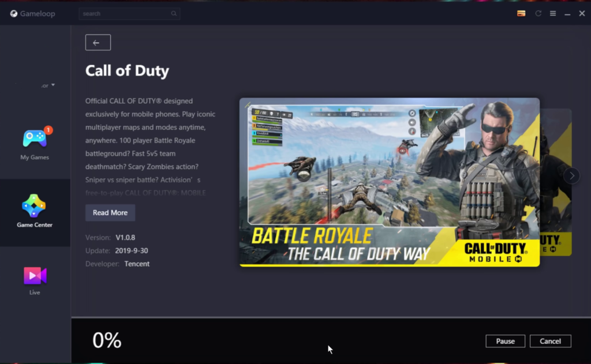Click developer name Tencent

coord(137,264)
